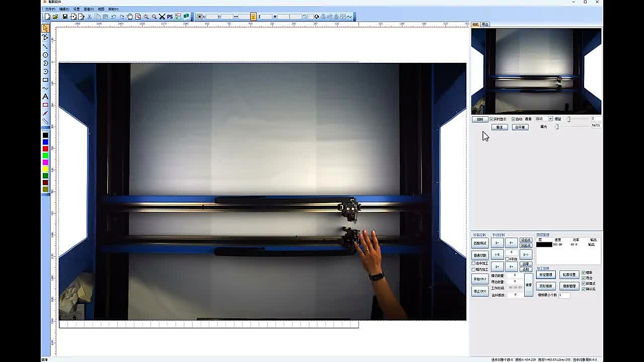This screenshot has width=644, height=362.
Task: Click the 曝光 exposure slider handle
Action: pyautogui.click(x=557, y=127)
